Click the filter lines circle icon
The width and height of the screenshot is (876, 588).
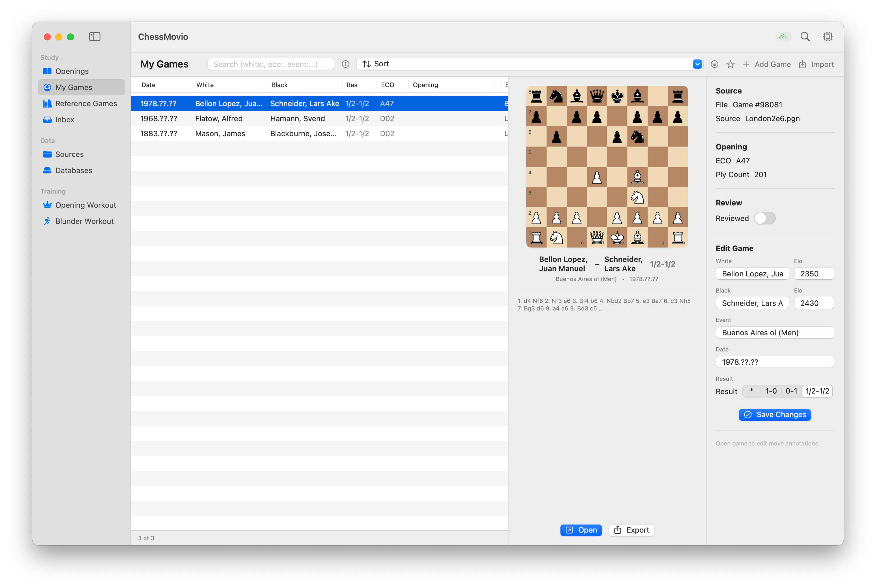[714, 64]
